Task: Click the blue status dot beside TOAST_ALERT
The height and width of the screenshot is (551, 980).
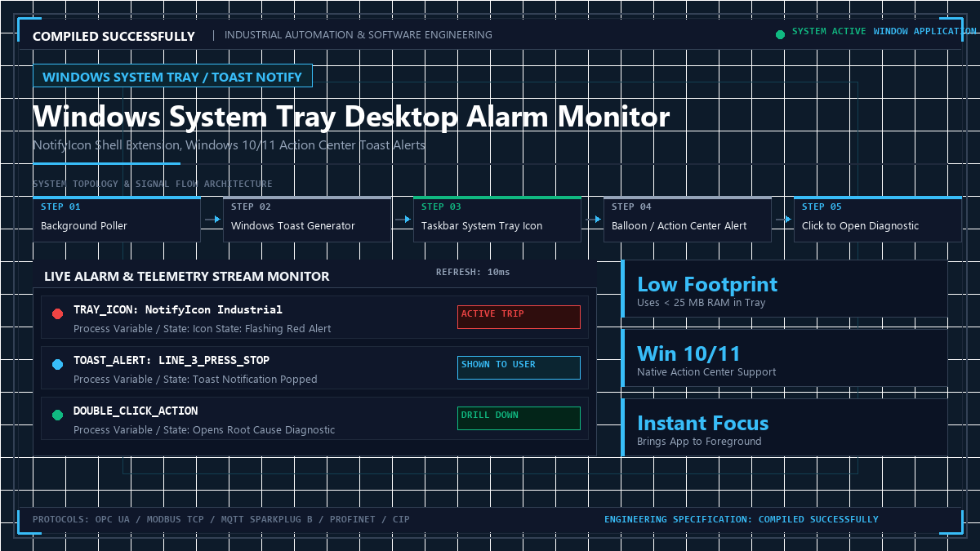Action: pyautogui.click(x=57, y=365)
